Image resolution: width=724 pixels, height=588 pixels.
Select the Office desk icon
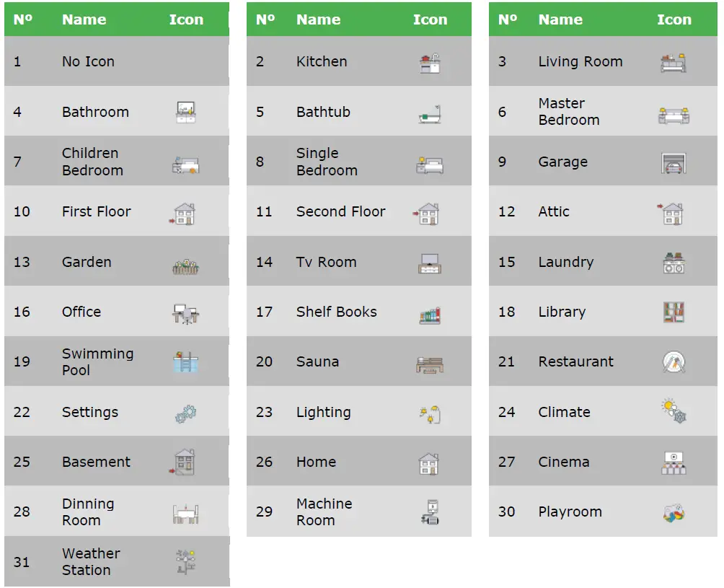click(x=186, y=313)
